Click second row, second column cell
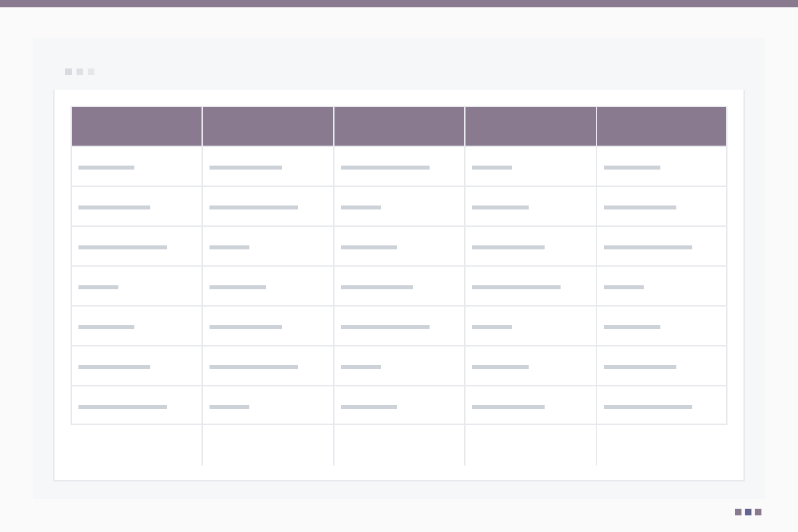Image resolution: width=798 pixels, height=532 pixels. pos(268,206)
